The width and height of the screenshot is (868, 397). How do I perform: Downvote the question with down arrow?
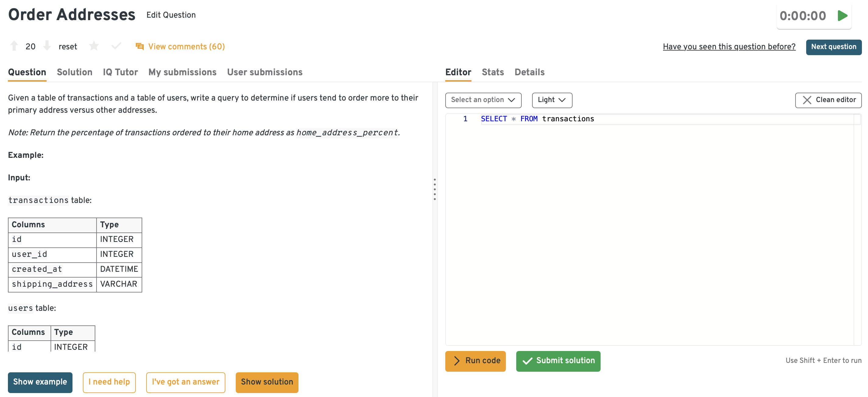click(x=47, y=46)
